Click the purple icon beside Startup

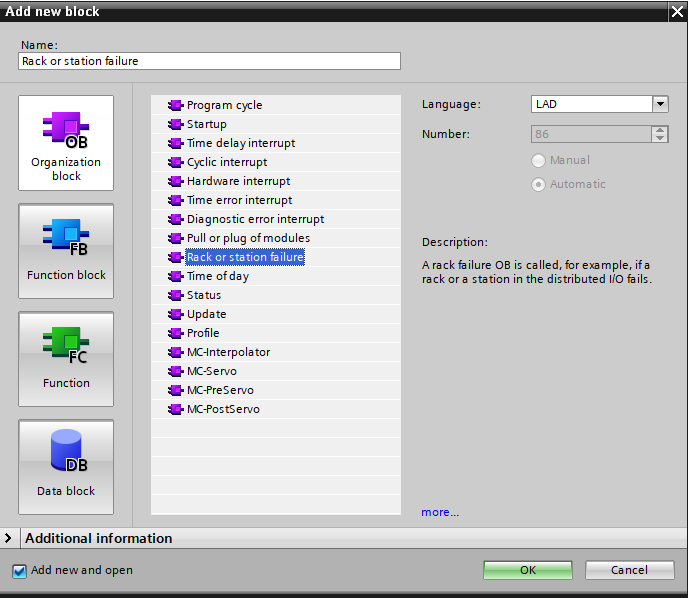[176, 124]
